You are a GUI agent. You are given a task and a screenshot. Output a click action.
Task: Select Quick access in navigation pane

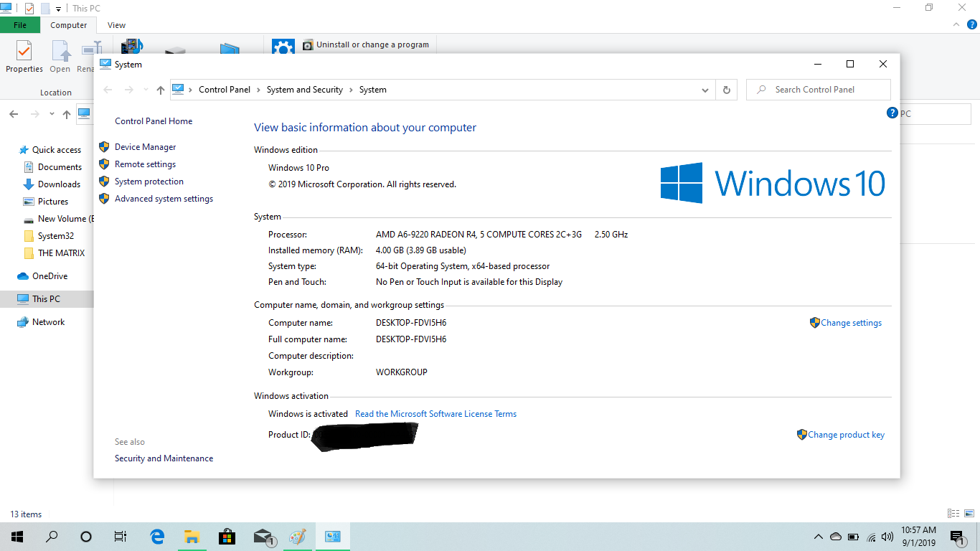[x=57, y=150]
